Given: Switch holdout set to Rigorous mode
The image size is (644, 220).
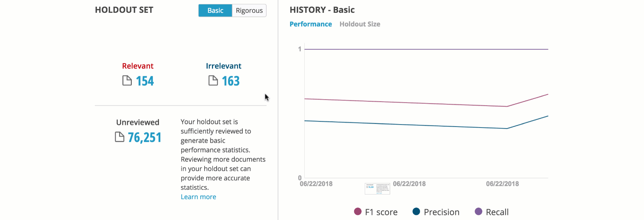Looking at the screenshot, I should click(x=249, y=10).
